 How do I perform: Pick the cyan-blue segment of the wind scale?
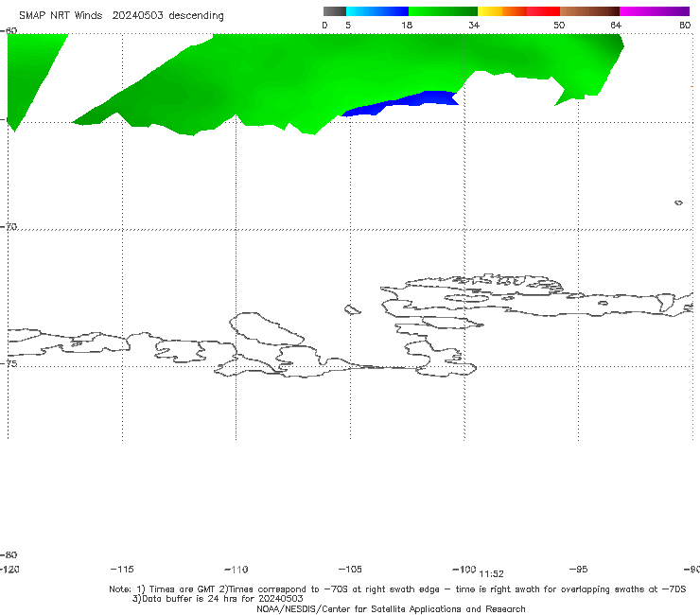point(377,11)
